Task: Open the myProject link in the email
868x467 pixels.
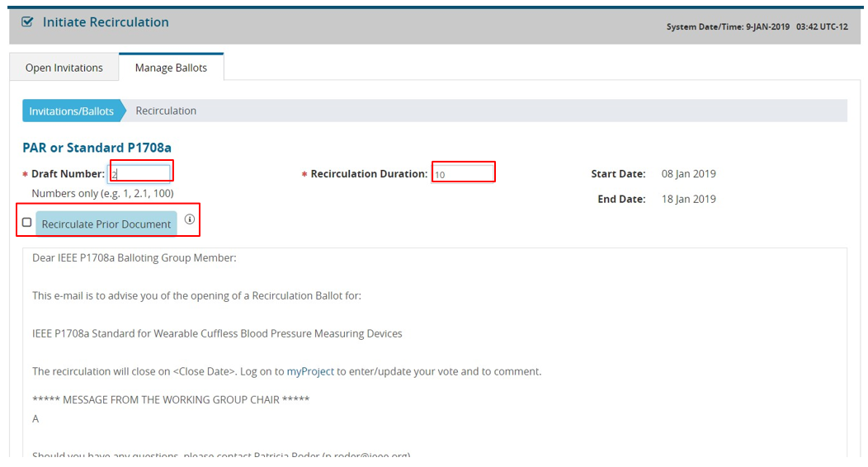Action: click(x=310, y=371)
